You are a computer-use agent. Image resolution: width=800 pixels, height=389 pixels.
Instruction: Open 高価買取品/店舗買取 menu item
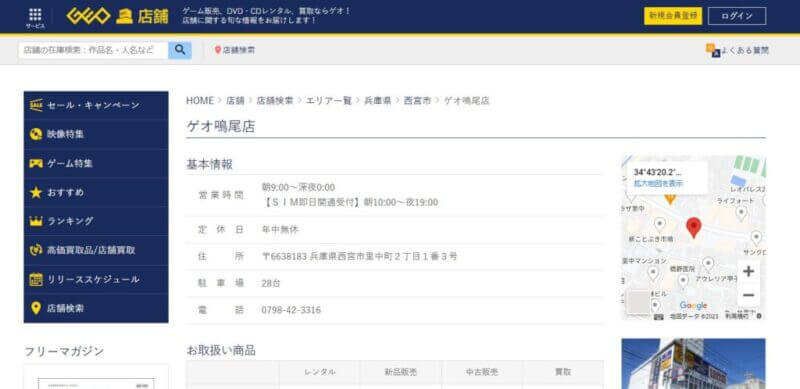pos(96,250)
